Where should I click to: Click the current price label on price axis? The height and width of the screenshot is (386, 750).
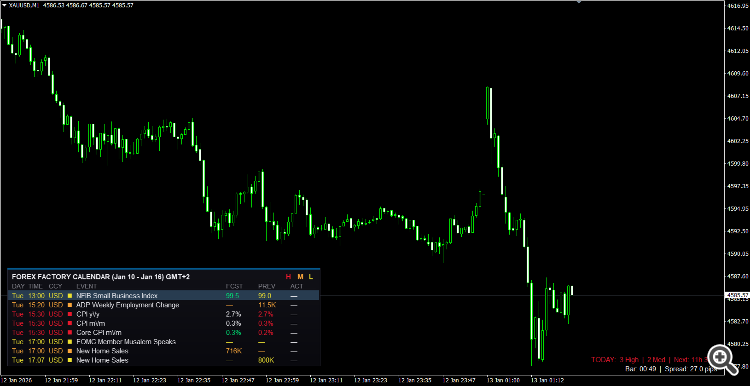[x=737, y=295]
